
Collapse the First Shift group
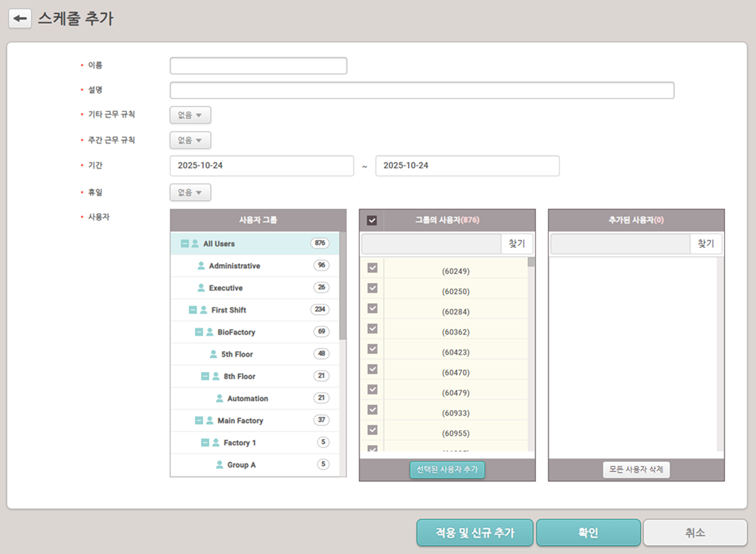(x=193, y=310)
